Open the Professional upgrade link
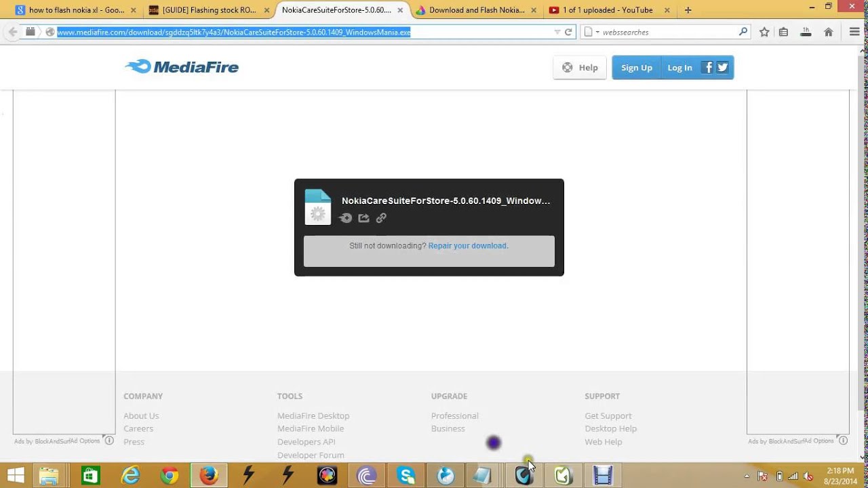The image size is (868, 488). point(454,415)
